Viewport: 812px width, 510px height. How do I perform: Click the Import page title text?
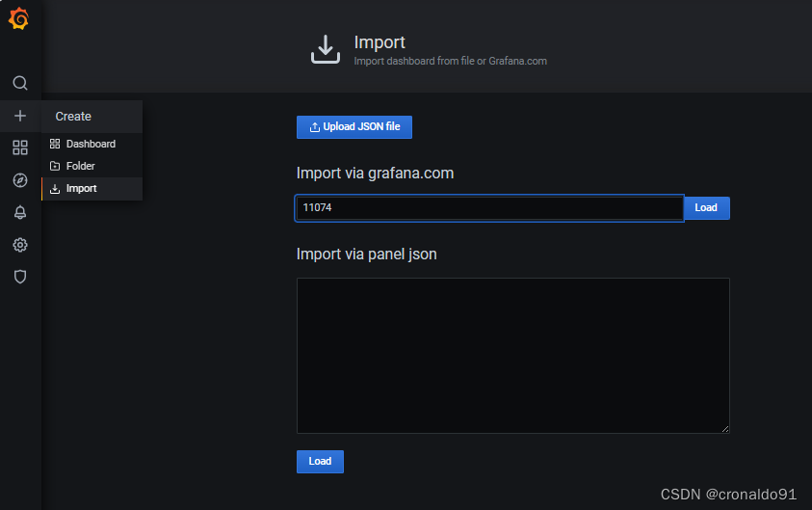click(380, 42)
